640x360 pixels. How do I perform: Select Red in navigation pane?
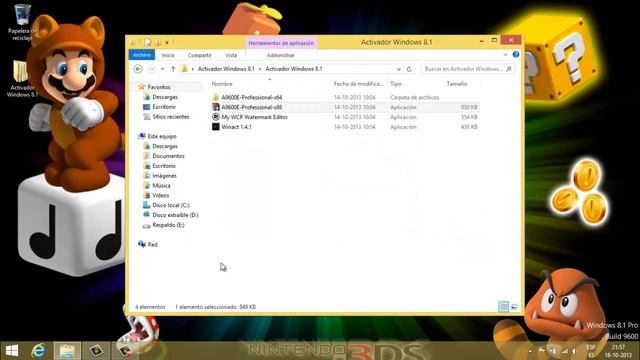point(152,244)
